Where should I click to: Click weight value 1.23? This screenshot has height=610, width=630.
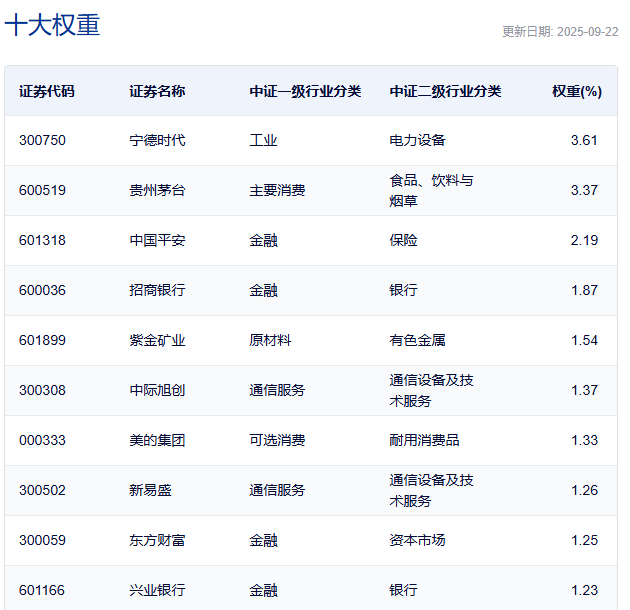pos(584,590)
